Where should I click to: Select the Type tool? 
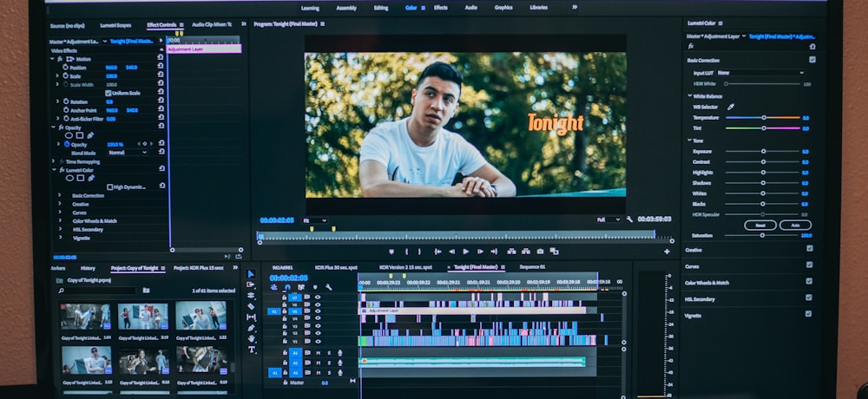[x=251, y=350]
